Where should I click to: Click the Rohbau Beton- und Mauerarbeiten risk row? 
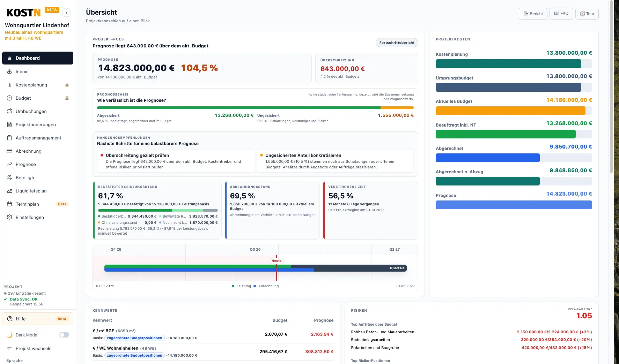(471, 332)
